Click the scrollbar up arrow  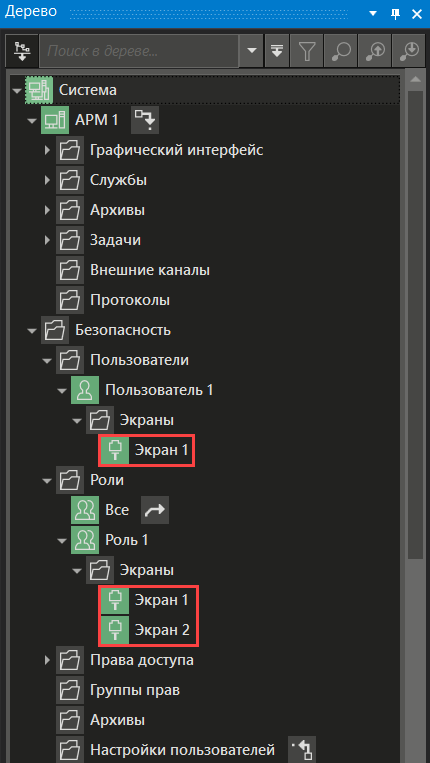point(415,80)
